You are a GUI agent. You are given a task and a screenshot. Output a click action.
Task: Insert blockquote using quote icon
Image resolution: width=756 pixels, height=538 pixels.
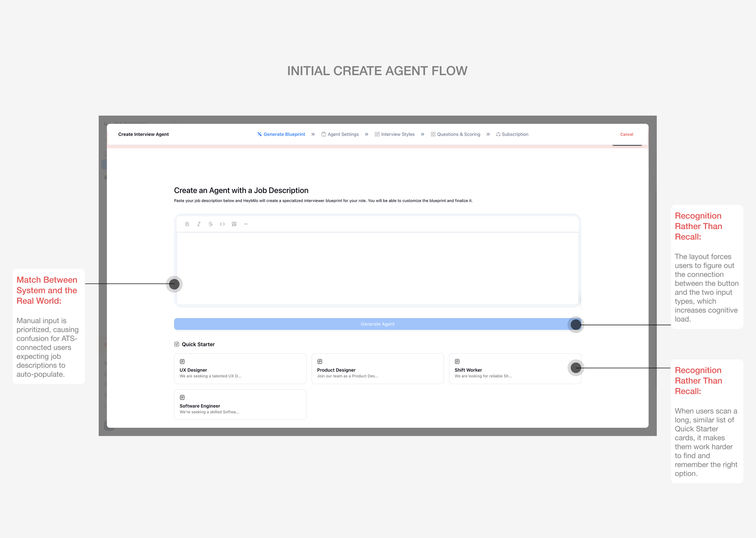point(234,224)
